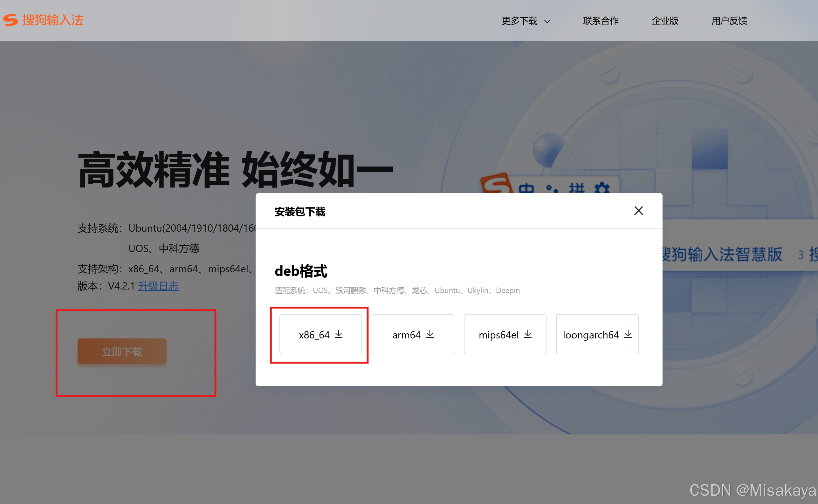Click the UOS、中科方德 text line

(164, 248)
